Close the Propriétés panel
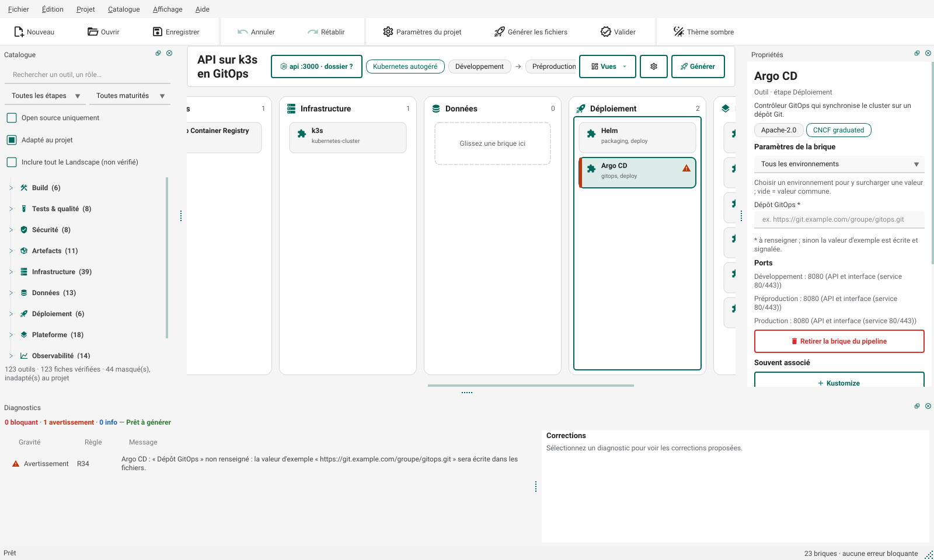 tap(928, 53)
